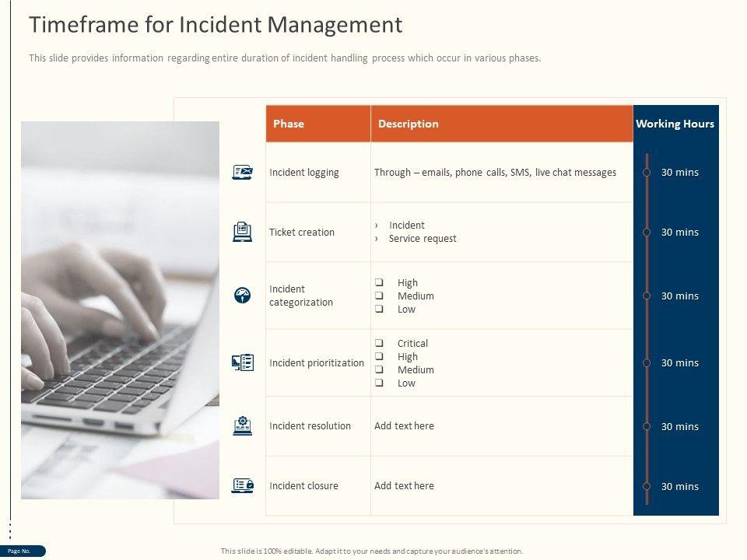747x560 pixels.
Task: Click the timeline marker for Incident categorization
Action: coord(647,296)
